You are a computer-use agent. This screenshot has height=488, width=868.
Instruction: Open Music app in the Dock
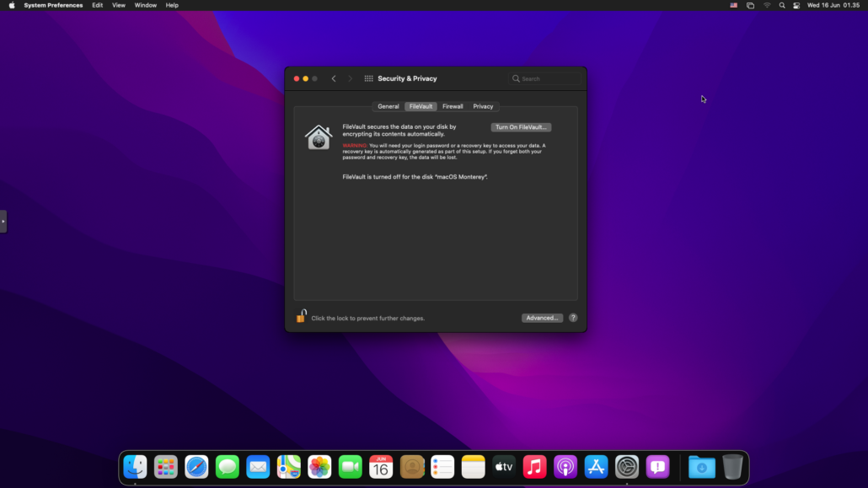535,467
